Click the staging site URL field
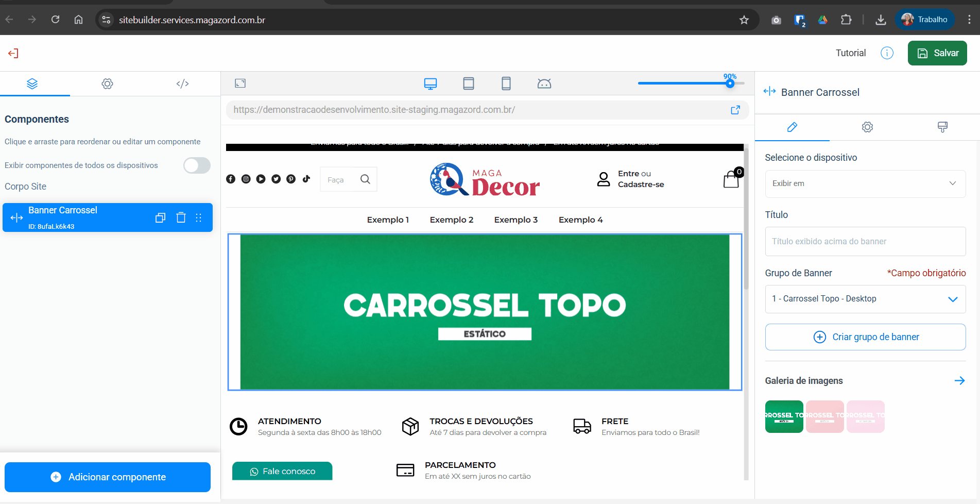This screenshot has height=504, width=980. click(487, 110)
